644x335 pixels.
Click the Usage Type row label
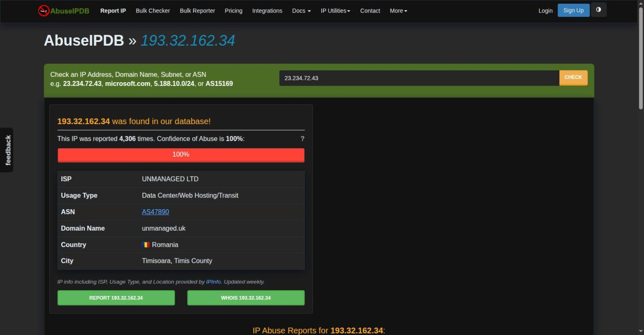[79, 195]
